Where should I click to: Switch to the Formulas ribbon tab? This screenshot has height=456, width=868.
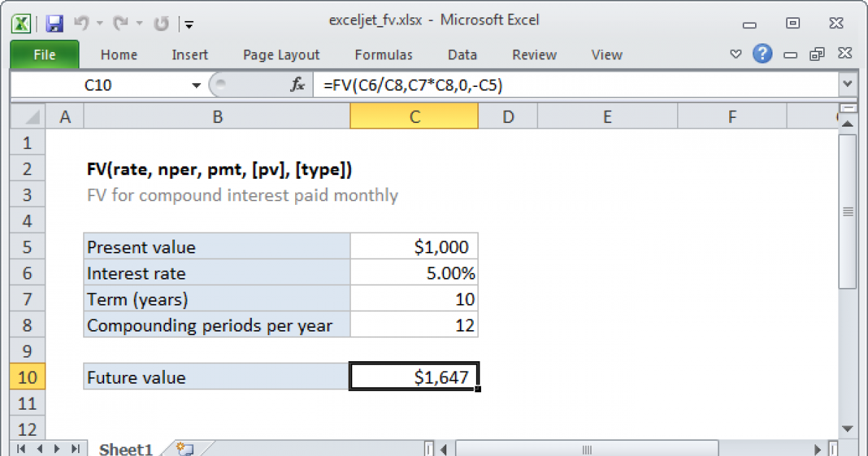pos(383,54)
